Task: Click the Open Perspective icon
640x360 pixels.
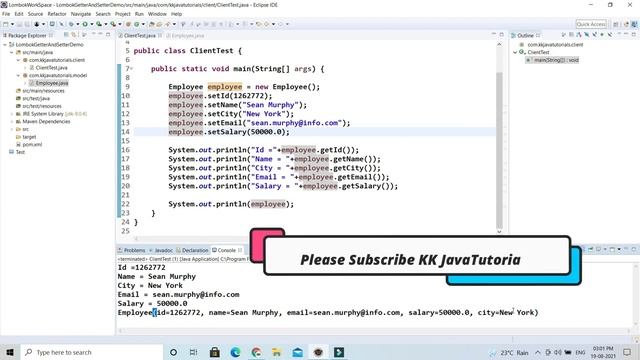Action: 616,24
